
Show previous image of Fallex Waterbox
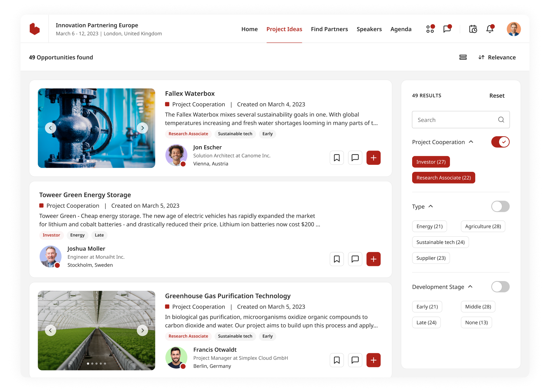(x=51, y=128)
